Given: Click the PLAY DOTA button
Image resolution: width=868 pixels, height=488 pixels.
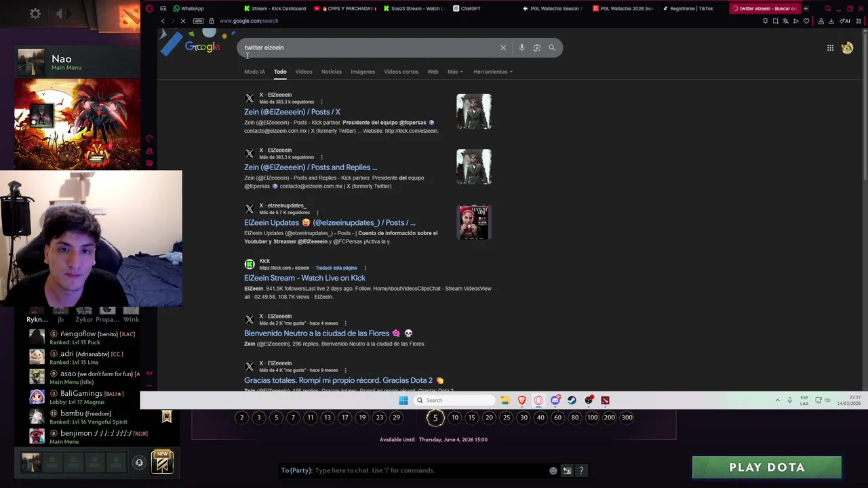Looking at the screenshot, I should 767,468.
